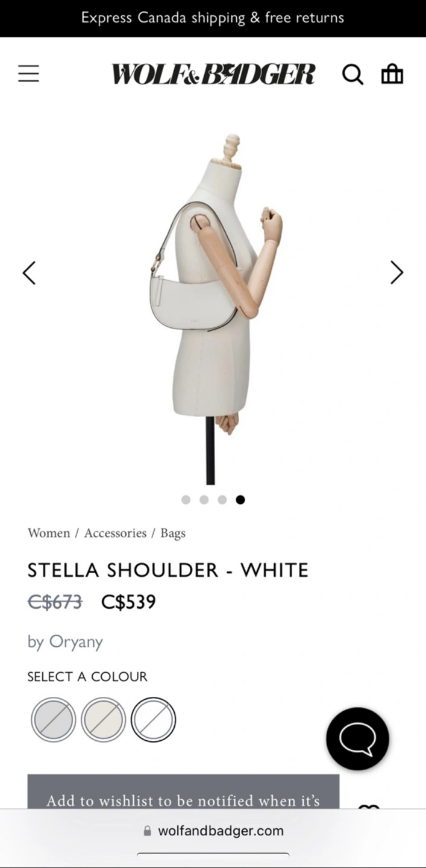Image resolution: width=426 pixels, height=868 pixels.
Task: Select the cream colour swatch
Action: pos(104,719)
